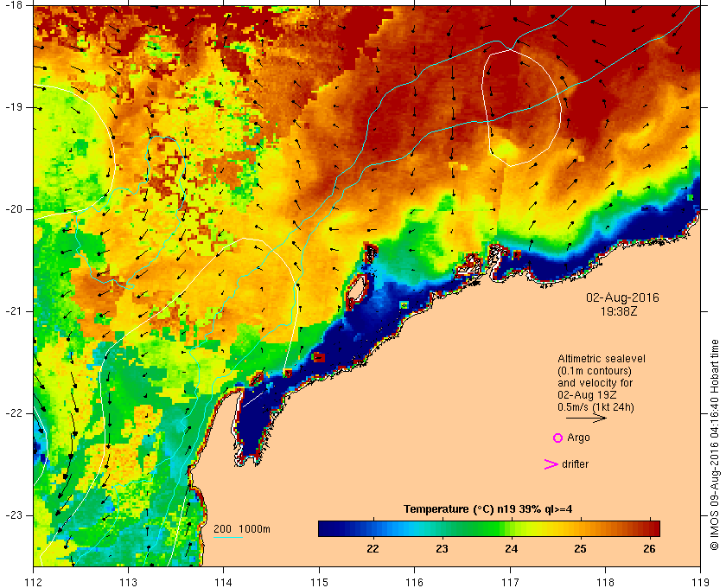Click the IMOS copyright timestamp text
This screenshot has width=726, height=588.
(715, 444)
